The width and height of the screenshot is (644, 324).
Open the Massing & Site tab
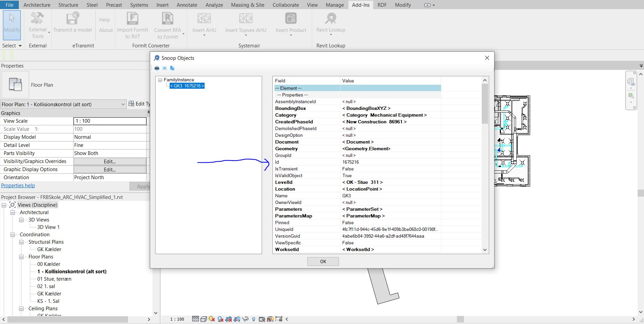click(x=248, y=5)
